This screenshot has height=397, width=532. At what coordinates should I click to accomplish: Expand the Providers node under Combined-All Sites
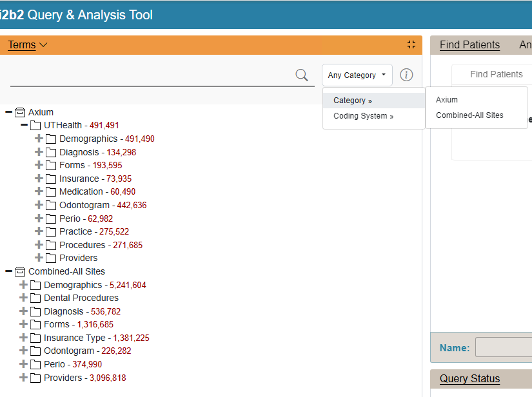(x=24, y=378)
